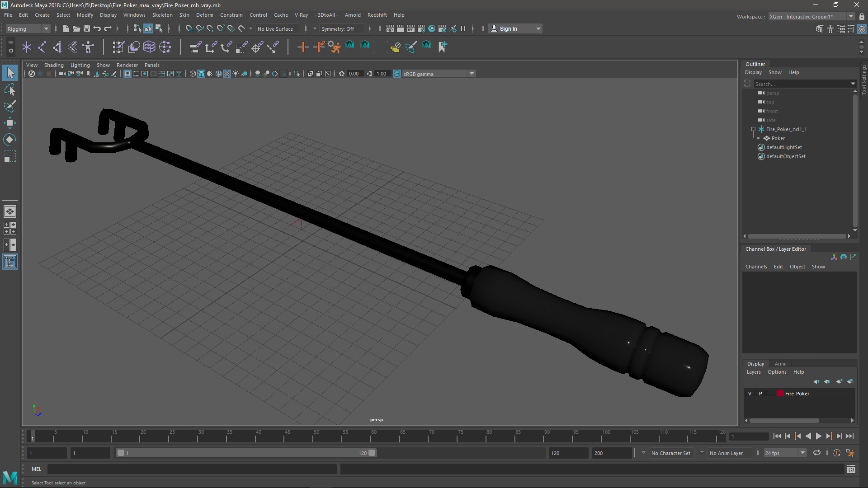Image resolution: width=868 pixels, height=488 pixels.
Task: Start IPR render icon
Action: (x=411, y=28)
